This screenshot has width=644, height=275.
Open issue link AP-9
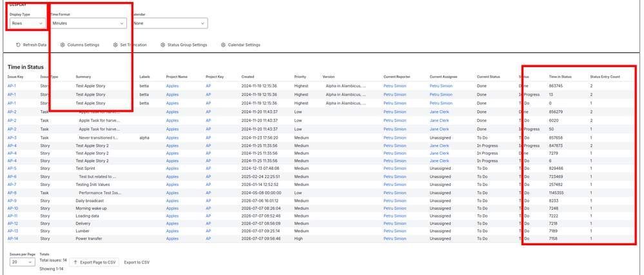click(x=12, y=201)
